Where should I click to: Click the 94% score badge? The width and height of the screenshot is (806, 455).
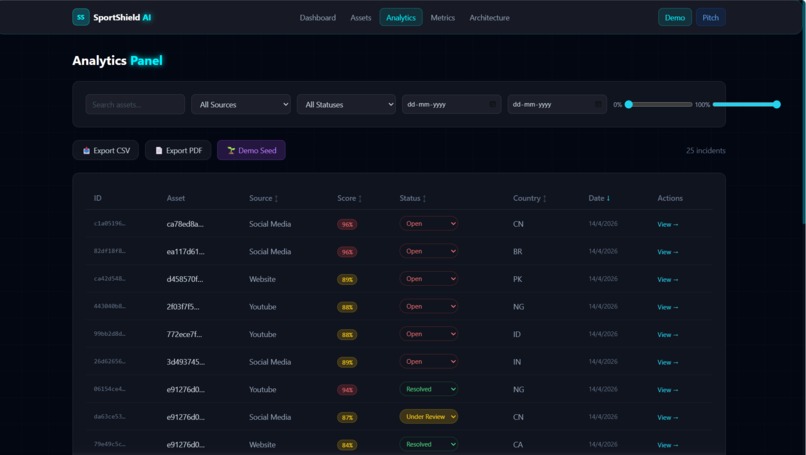pos(347,390)
